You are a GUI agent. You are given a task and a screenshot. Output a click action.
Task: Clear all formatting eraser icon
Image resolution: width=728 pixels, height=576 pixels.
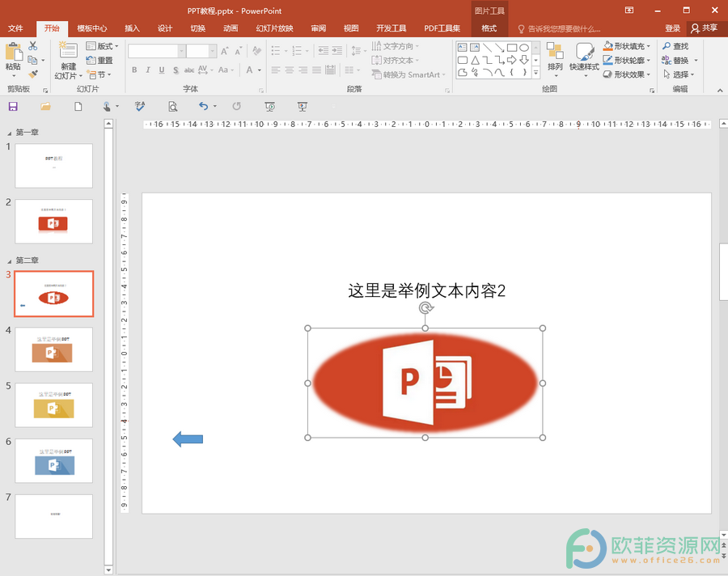(256, 51)
